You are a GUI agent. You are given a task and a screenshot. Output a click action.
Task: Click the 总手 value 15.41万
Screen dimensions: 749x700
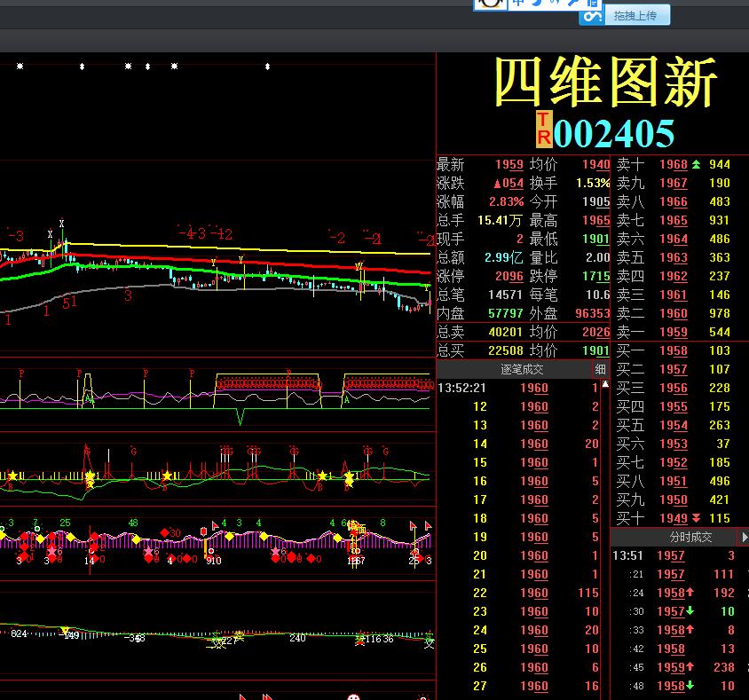[500, 221]
